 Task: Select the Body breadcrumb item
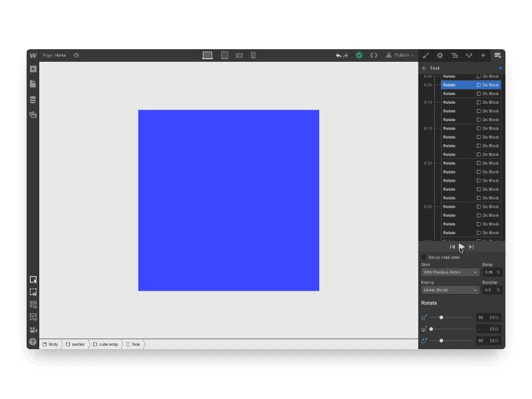pos(52,344)
